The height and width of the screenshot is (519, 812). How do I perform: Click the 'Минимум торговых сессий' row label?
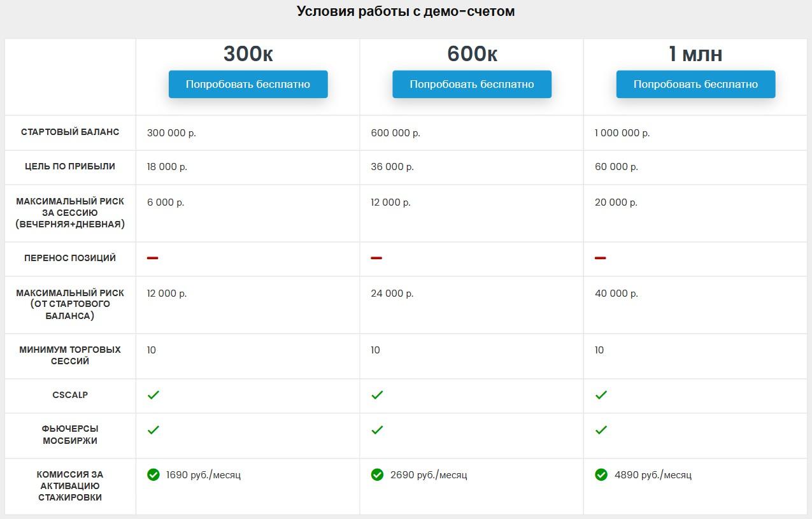point(70,355)
